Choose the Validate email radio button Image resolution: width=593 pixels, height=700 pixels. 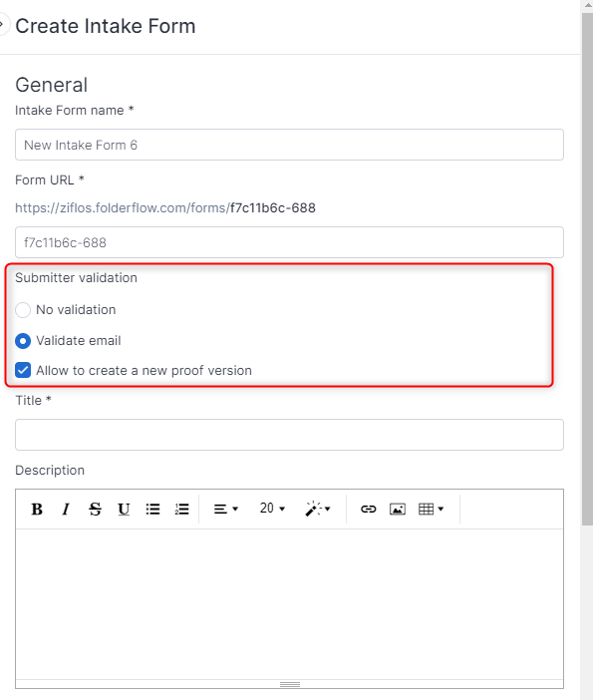click(x=23, y=341)
